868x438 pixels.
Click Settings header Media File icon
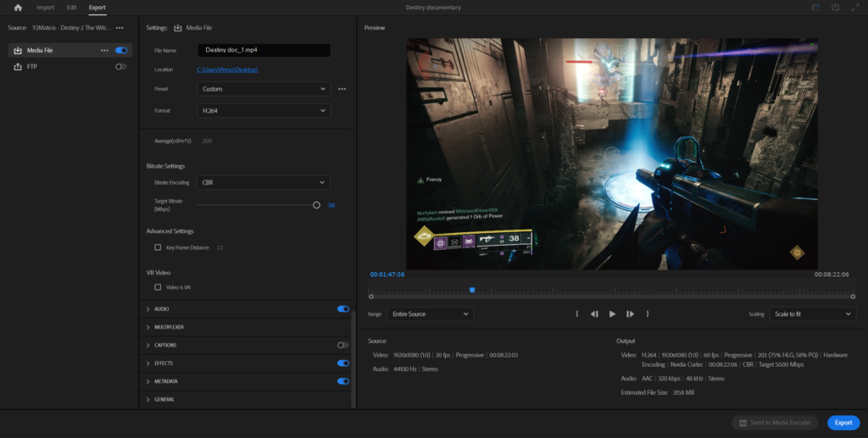[178, 28]
